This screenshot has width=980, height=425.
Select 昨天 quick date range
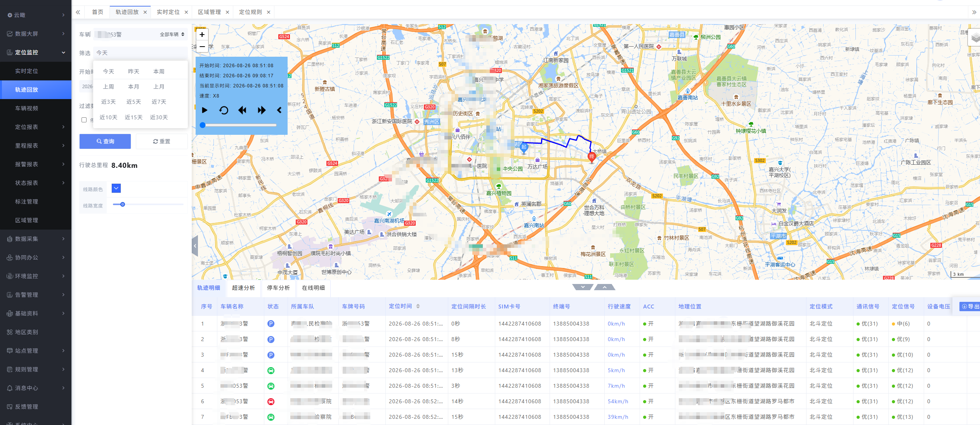click(134, 71)
